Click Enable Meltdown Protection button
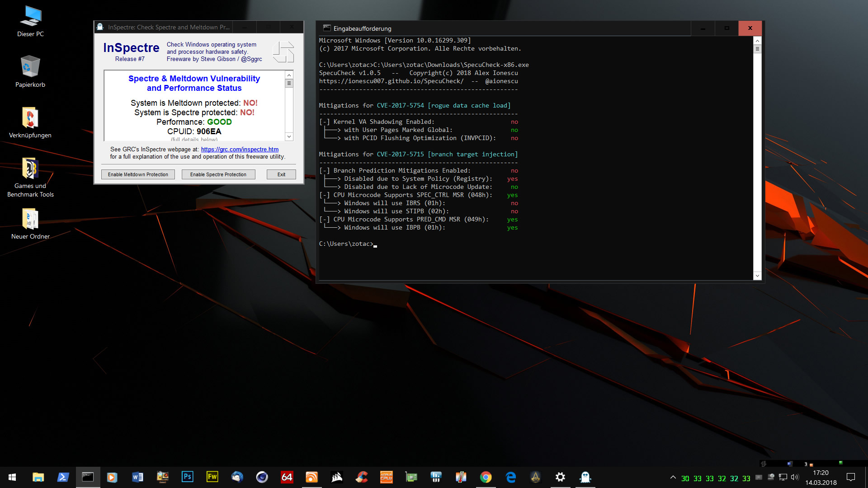 pyautogui.click(x=138, y=174)
